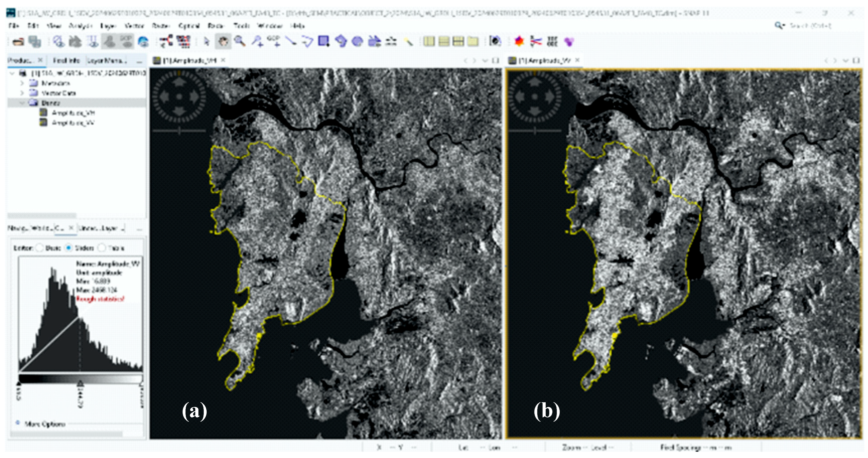Click the horizontal scrollbar under Product Explorer
The image size is (868, 458).
tap(42, 215)
